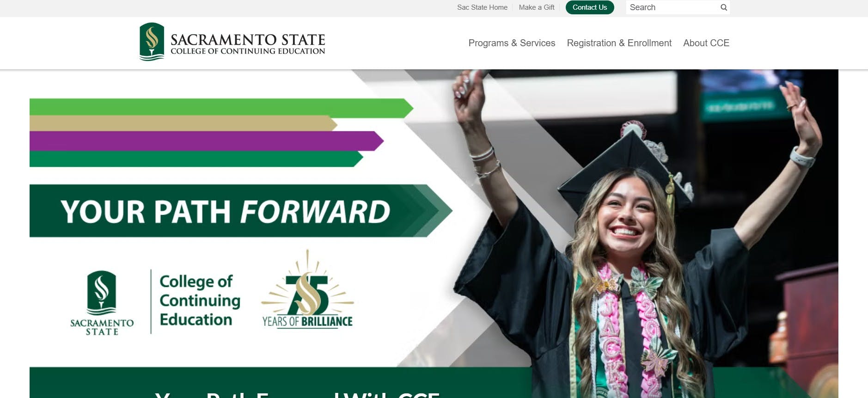Expand the Registration & Enrollment menu
868x398 pixels.
click(x=619, y=43)
